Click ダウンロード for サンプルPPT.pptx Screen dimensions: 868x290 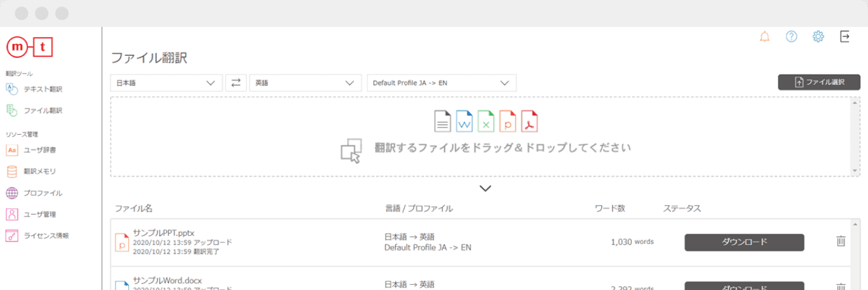tap(744, 242)
